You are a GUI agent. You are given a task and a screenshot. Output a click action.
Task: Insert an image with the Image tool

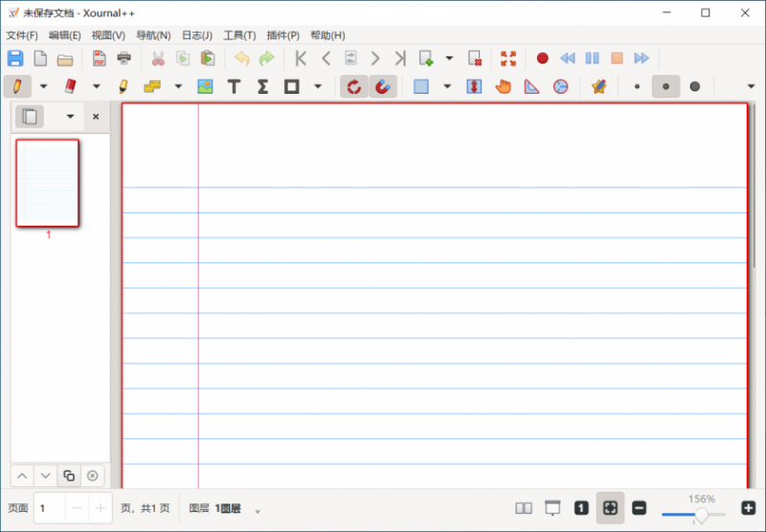click(x=205, y=87)
